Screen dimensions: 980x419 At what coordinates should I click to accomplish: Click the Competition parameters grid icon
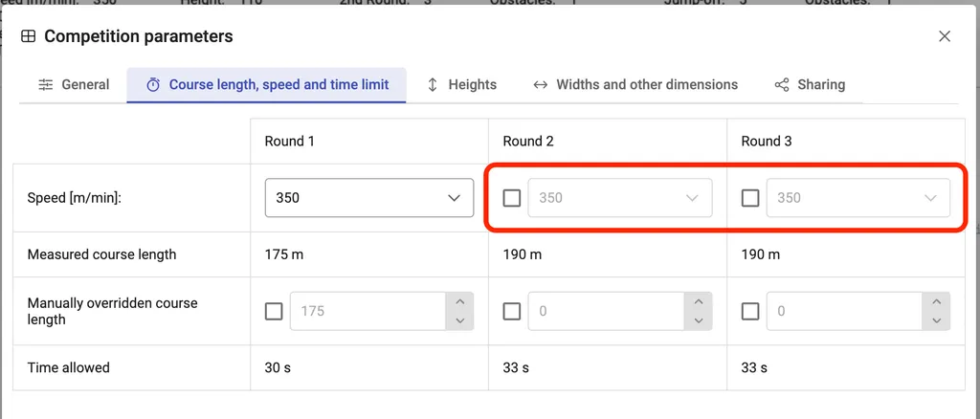pos(29,36)
